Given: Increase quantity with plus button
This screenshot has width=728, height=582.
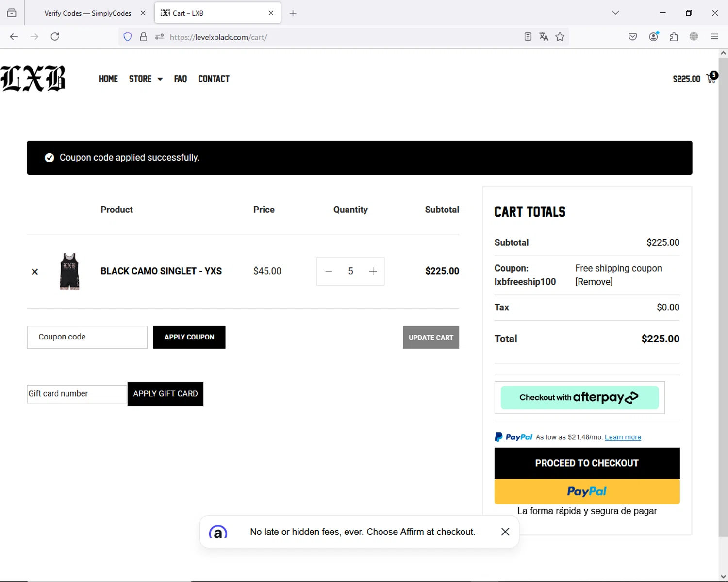Looking at the screenshot, I should [x=373, y=271].
